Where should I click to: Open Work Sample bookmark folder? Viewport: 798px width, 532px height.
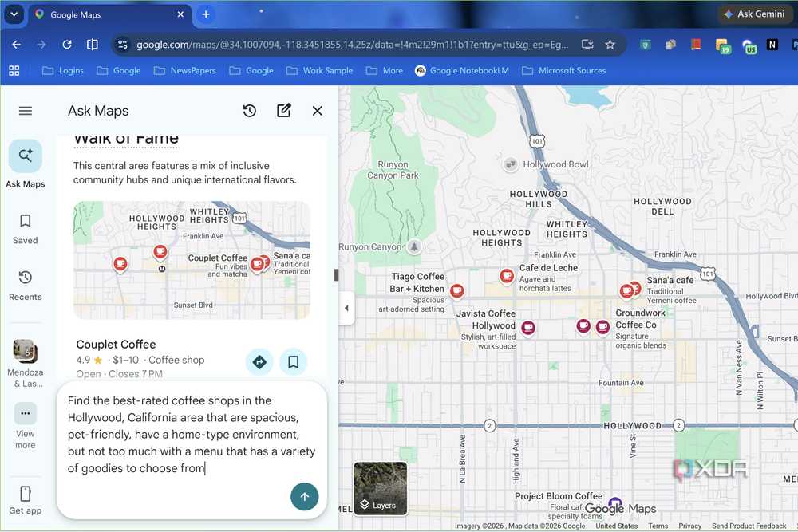coord(320,71)
